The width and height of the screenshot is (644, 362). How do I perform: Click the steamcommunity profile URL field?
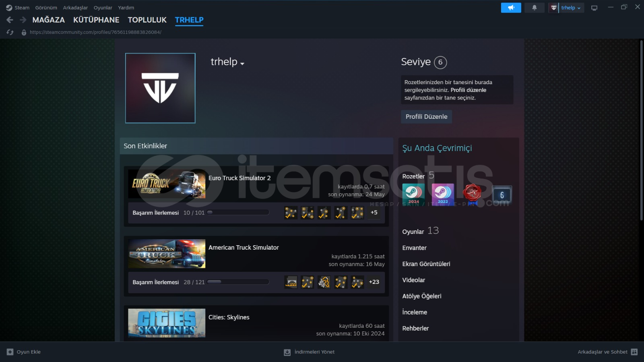95,32
